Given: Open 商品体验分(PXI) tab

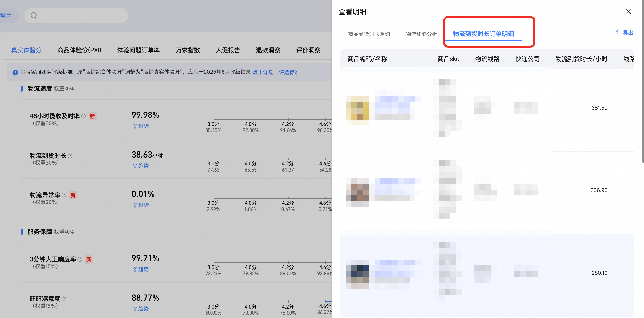Looking at the screenshot, I should 79,50.
